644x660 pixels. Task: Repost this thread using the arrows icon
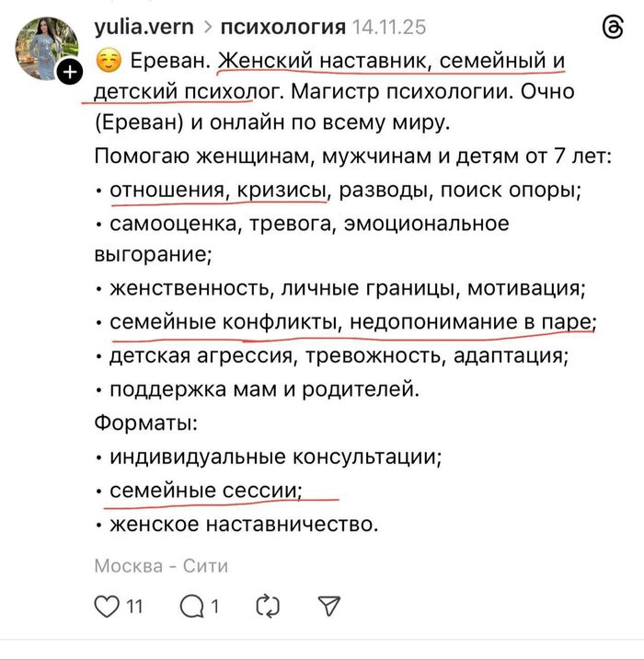tap(267, 606)
